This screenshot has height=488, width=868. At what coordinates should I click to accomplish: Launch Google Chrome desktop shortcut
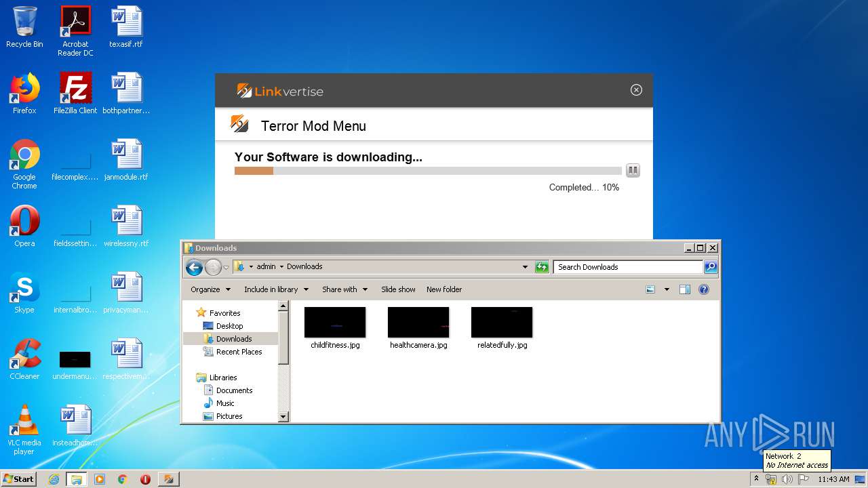point(24,164)
